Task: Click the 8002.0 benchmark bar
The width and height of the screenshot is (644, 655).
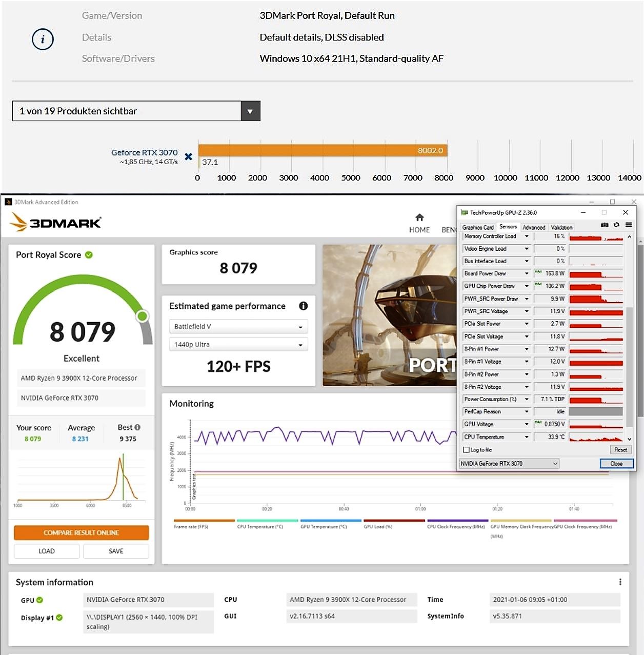Action: [323, 150]
